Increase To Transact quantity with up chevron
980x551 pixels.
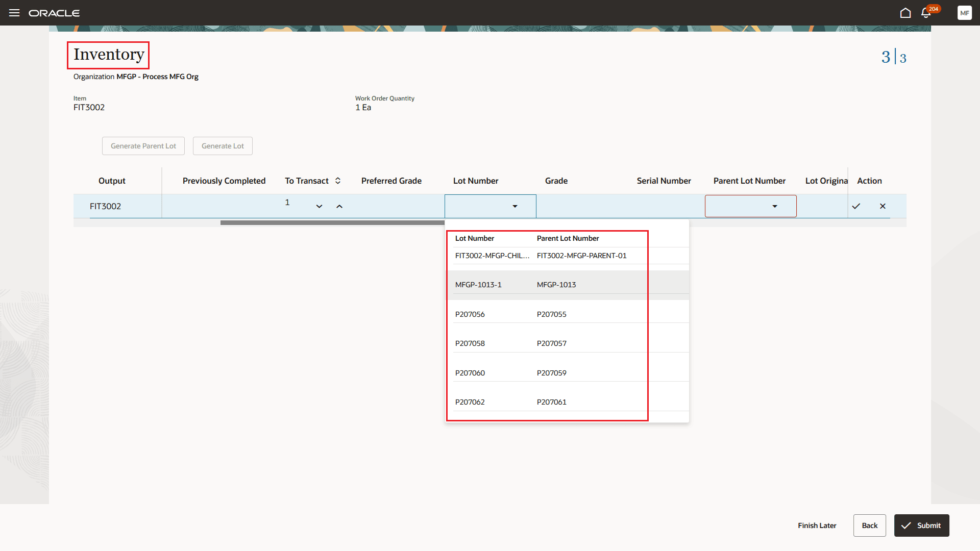tap(339, 206)
